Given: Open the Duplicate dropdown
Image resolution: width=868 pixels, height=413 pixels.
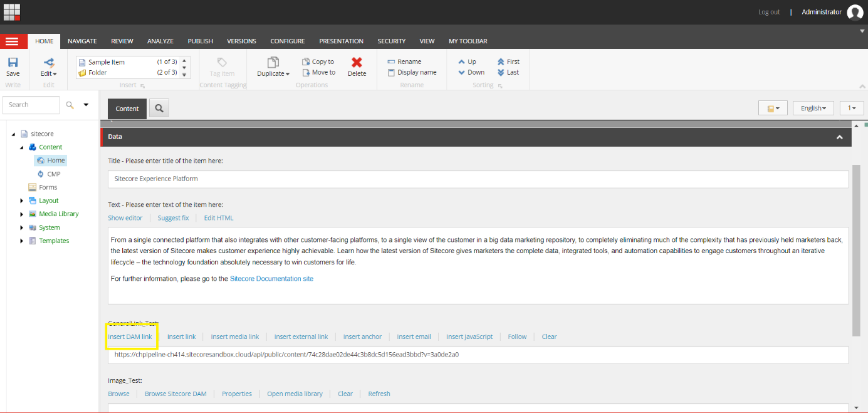Looking at the screenshot, I should click(x=273, y=67).
